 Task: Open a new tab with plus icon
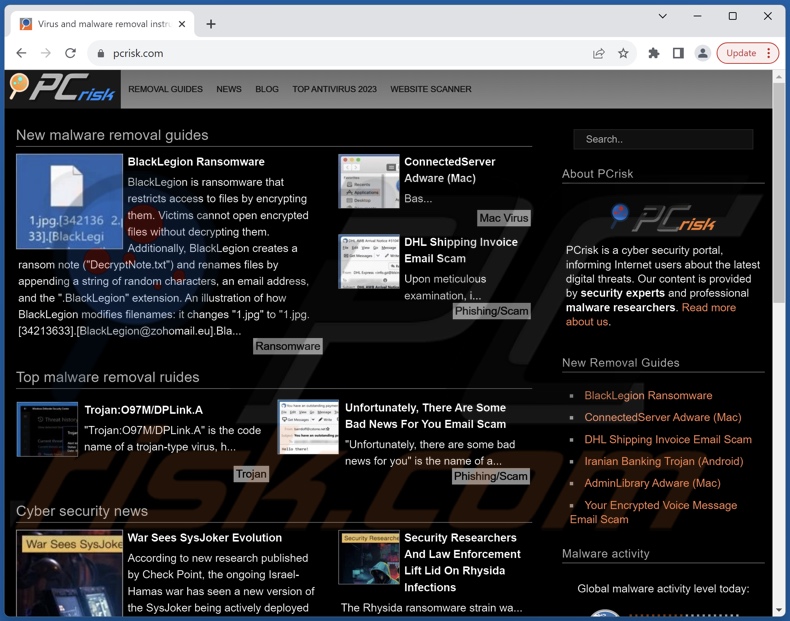pos(211,24)
